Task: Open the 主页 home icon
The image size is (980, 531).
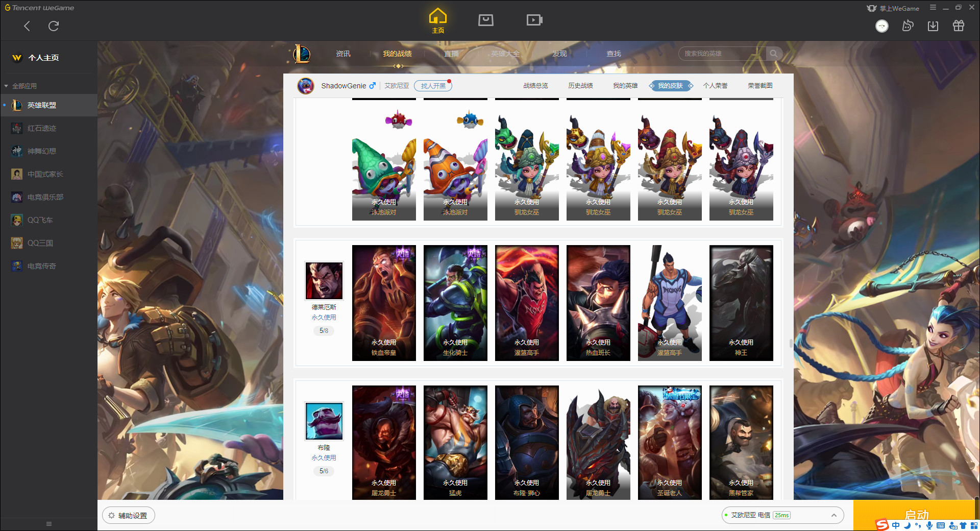Action: point(438,21)
